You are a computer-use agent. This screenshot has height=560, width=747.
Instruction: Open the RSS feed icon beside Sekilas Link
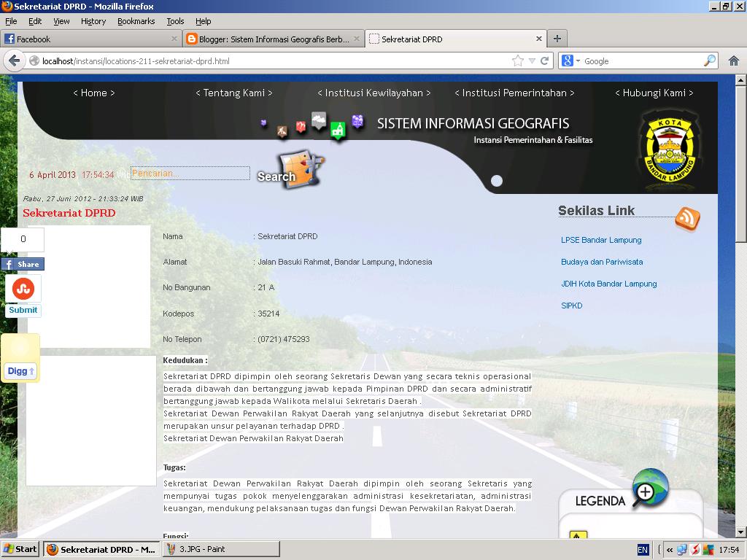click(x=686, y=217)
